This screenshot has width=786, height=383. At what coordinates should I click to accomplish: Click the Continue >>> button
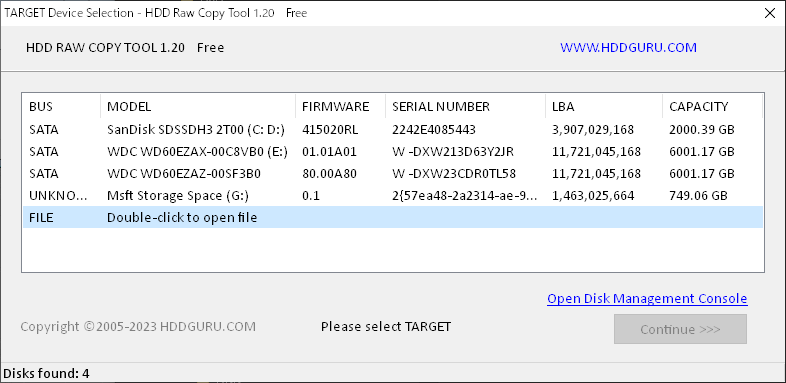click(x=680, y=329)
